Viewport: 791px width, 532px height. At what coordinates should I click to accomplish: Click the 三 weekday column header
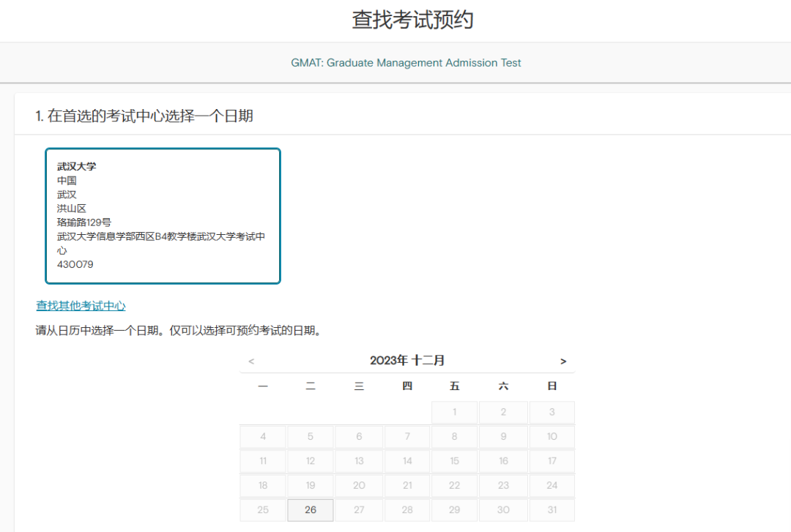pyautogui.click(x=359, y=386)
